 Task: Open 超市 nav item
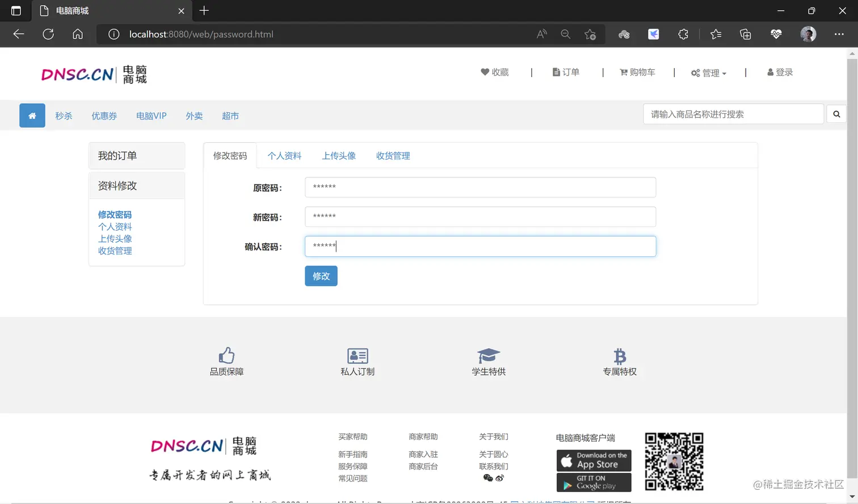coord(230,116)
